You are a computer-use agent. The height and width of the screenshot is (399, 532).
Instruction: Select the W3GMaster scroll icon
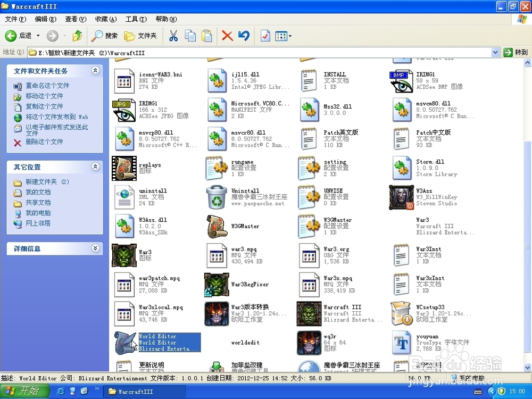[x=217, y=226]
